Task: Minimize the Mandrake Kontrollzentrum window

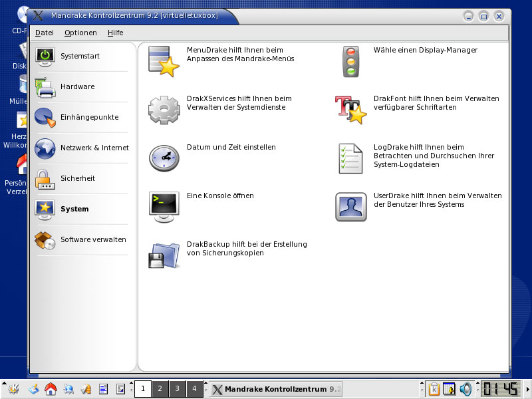Action: pyautogui.click(x=469, y=16)
